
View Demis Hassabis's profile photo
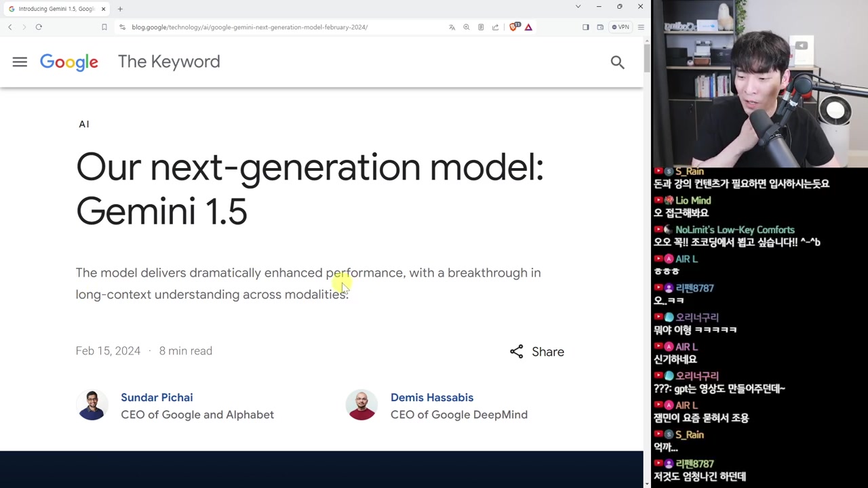point(361,405)
